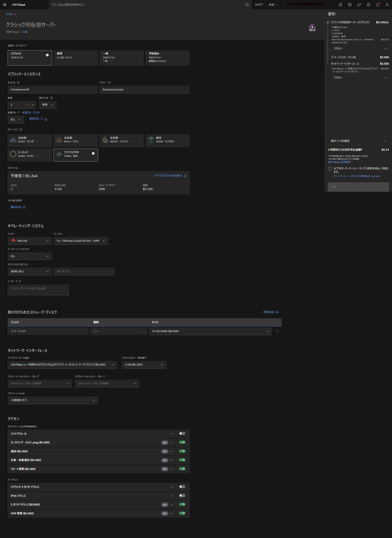Open the 管理 menu in header
Image resolution: width=392 pixels, height=538 pixels.
click(x=273, y=5)
